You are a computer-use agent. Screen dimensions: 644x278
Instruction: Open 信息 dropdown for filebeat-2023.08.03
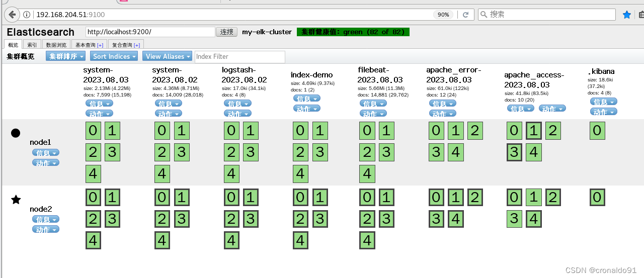[373, 104]
